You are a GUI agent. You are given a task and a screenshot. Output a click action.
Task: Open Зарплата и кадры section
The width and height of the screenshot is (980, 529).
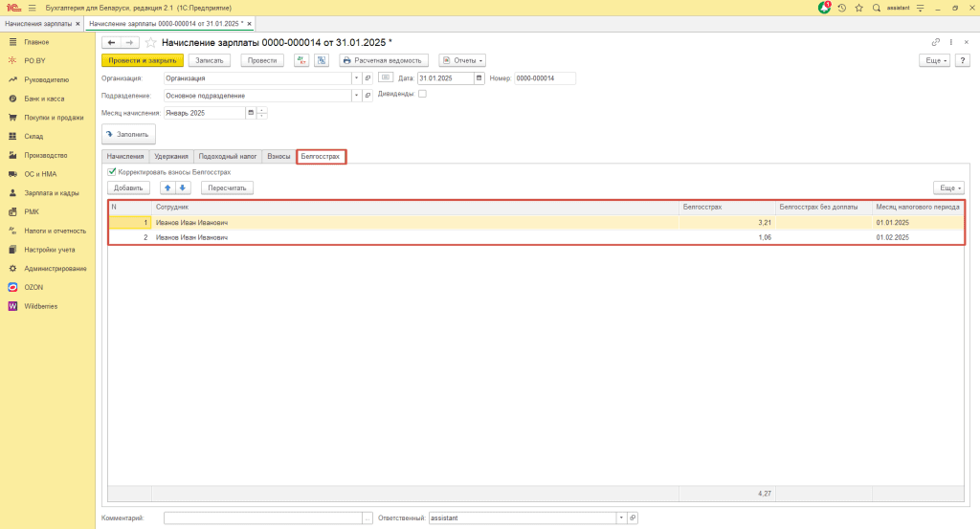[51, 193]
